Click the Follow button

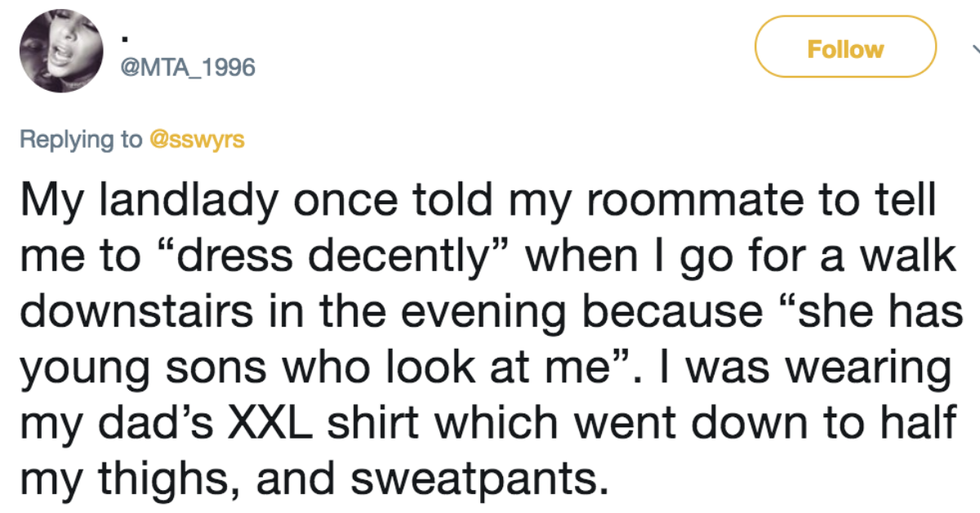tap(845, 48)
